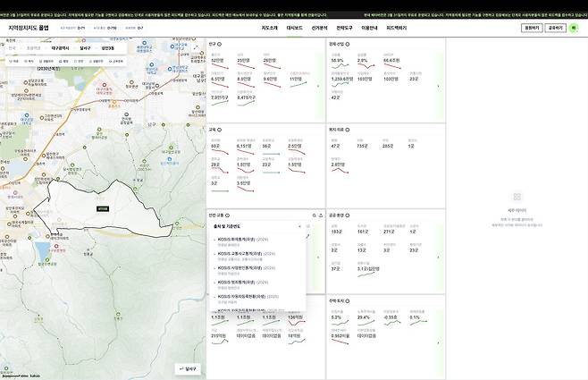Click the info icon beside 교육 heading

click(219, 129)
